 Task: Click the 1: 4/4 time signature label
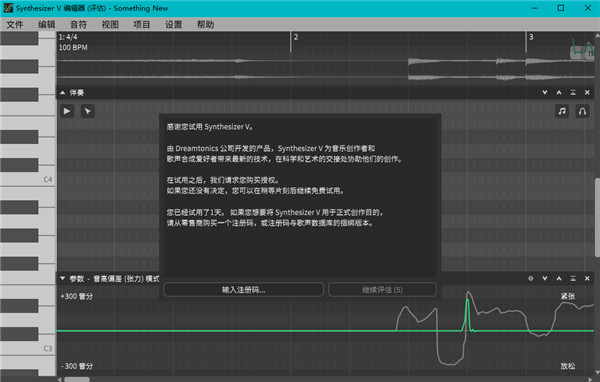pyautogui.click(x=68, y=37)
